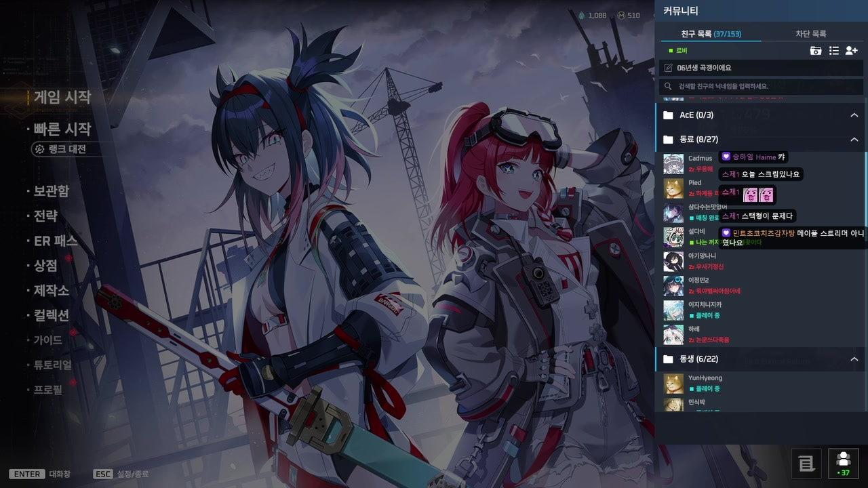
Task: Select friend YunHyeong in the list
Action: [759, 384]
